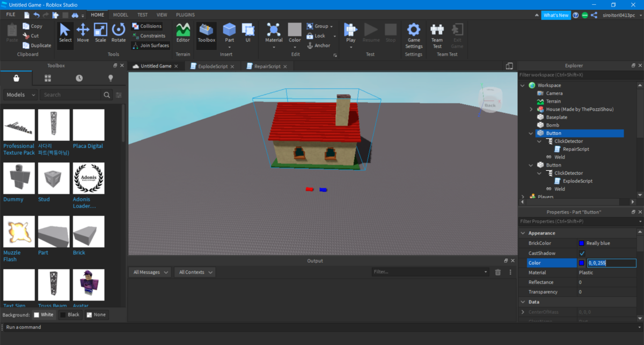The width and height of the screenshot is (644, 345).
Task: Open the UI insert tool
Action: tap(248, 33)
